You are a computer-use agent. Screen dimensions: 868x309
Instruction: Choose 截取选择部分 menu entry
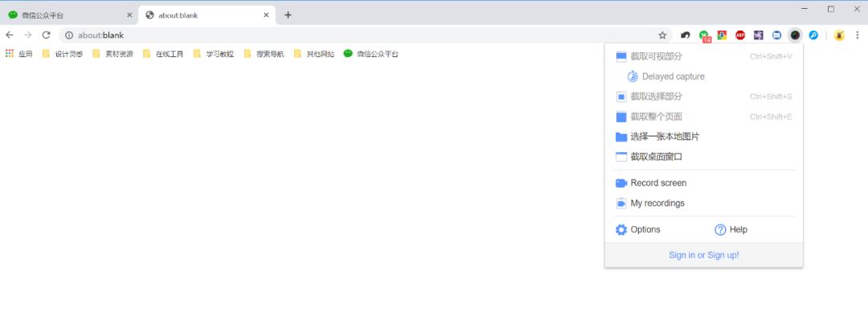(703, 97)
